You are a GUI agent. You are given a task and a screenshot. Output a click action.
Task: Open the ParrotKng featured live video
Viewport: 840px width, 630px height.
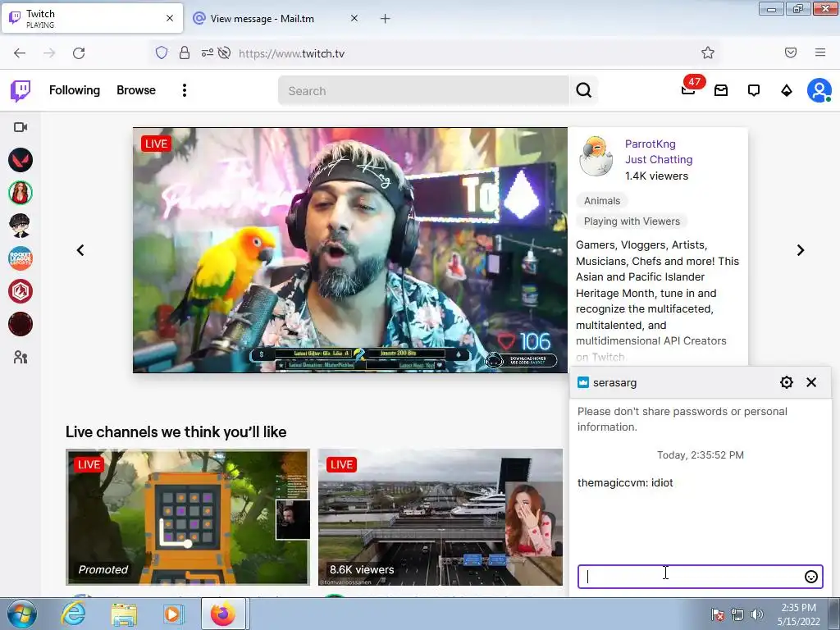[x=349, y=250]
